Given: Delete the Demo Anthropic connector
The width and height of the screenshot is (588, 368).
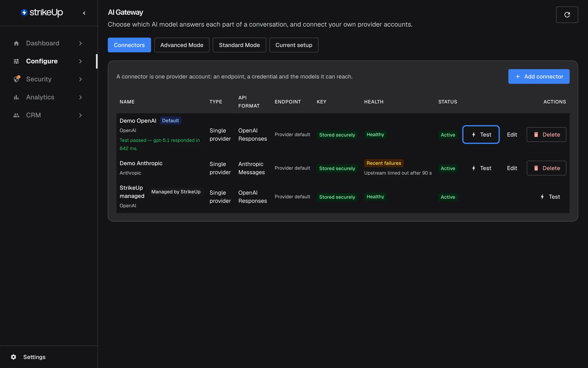Looking at the screenshot, I should tap(547, 168).
